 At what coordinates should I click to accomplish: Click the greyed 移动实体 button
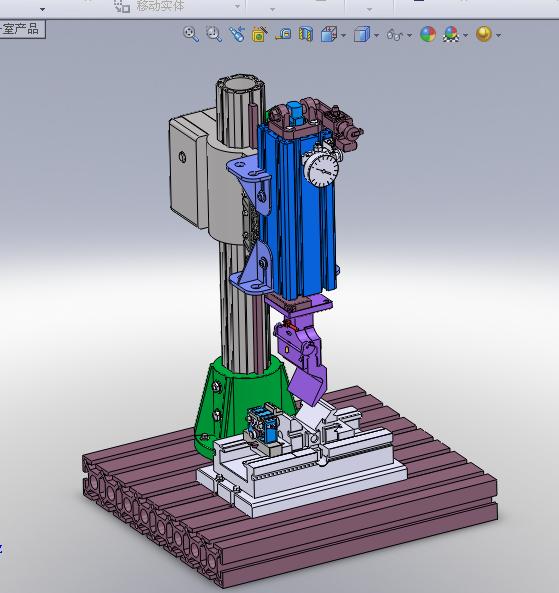click(x=149, y=6)
